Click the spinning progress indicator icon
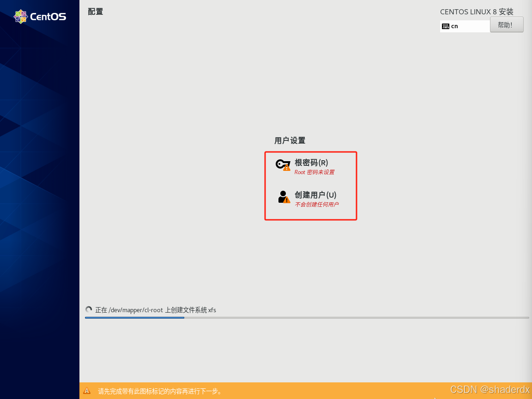The height and width of the screenshot is (399, 532). [89, 310]
